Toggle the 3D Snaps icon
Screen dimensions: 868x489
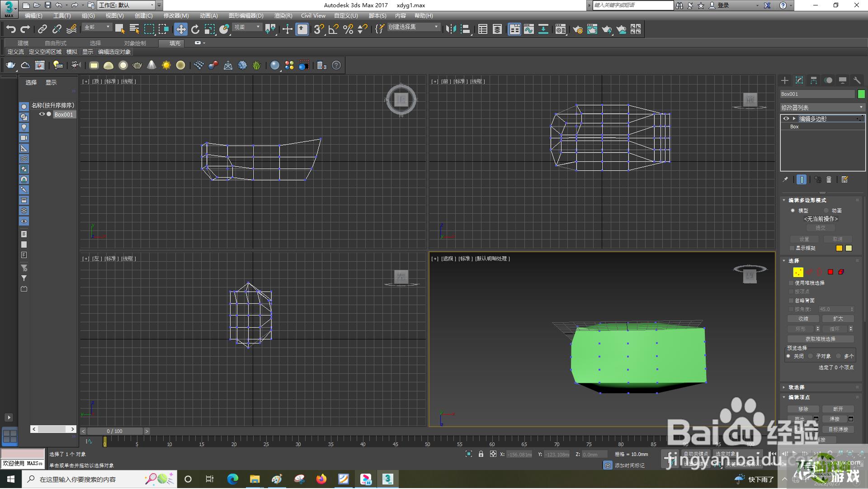[319, 29]
